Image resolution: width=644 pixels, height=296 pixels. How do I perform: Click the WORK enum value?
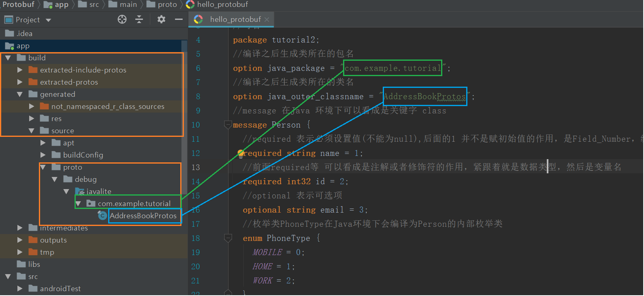point(262,281)
